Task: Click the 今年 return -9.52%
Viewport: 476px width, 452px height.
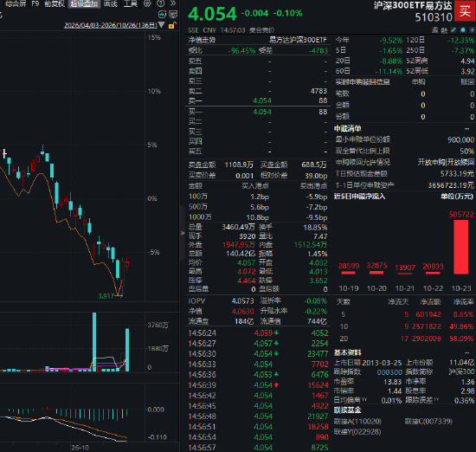Action: pyautogui.click(x=391, y=40)
